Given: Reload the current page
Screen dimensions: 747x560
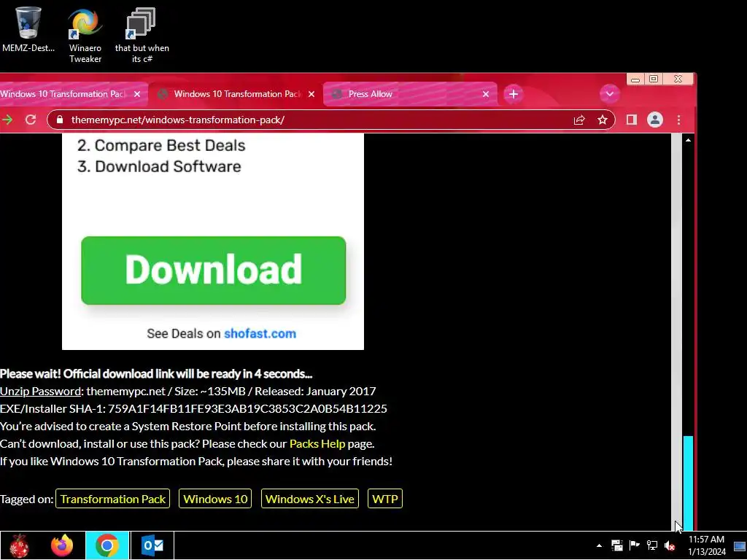Looking at the screenshot, I should (31, 120).
